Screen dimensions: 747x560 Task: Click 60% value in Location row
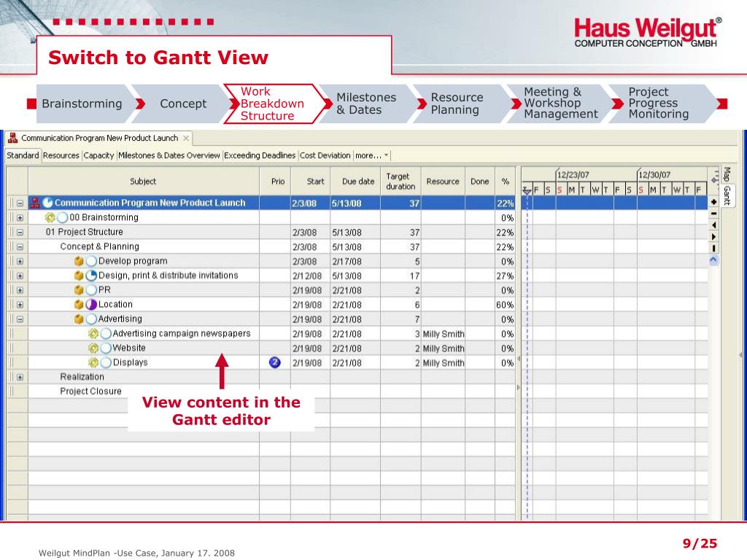[x=505, y=305]
